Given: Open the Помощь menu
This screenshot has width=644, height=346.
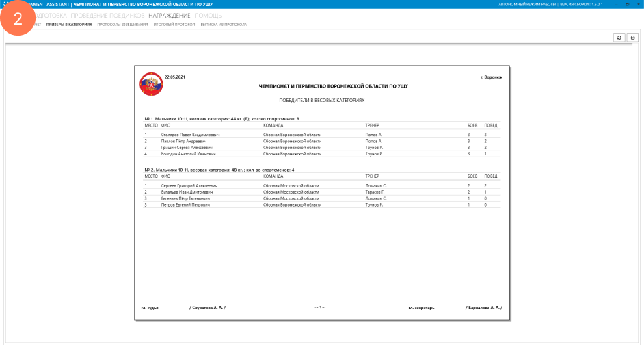Looking at the screenshot, I should [208, 15].
